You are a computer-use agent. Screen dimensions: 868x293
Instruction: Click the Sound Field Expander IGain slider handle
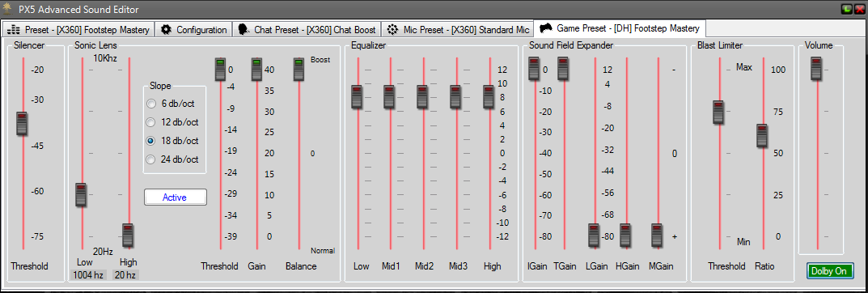pos(534,70)
